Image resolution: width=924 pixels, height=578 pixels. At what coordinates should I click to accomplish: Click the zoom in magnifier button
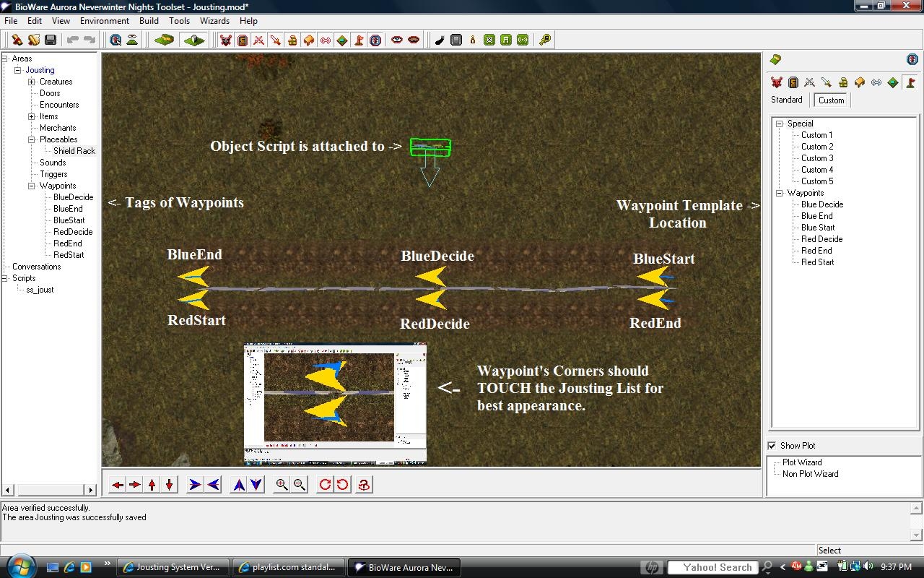[x=282, y=485]
